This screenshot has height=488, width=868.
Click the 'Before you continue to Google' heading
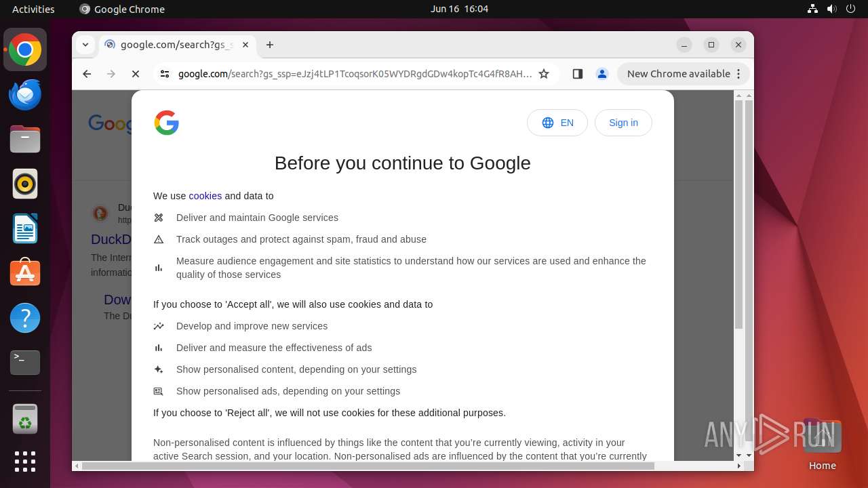point(403,163)
